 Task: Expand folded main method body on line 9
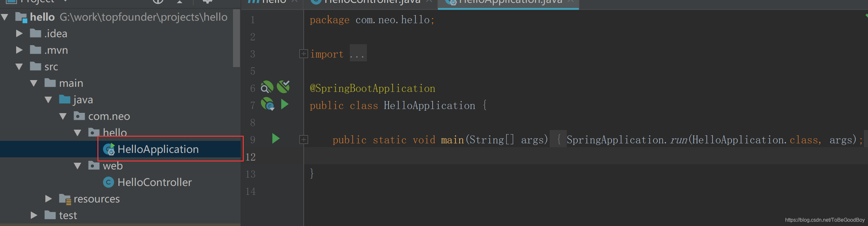tap(304, 139)
